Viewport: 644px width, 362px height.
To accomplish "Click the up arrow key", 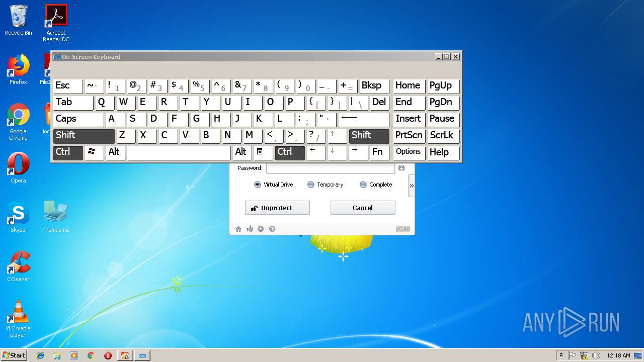I will click(x=337, y=136).
